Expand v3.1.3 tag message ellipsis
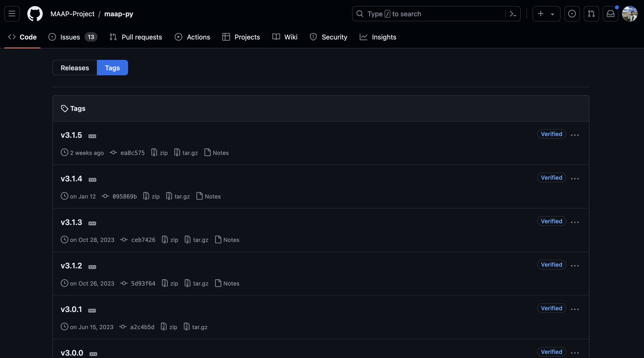 point(92,223)
